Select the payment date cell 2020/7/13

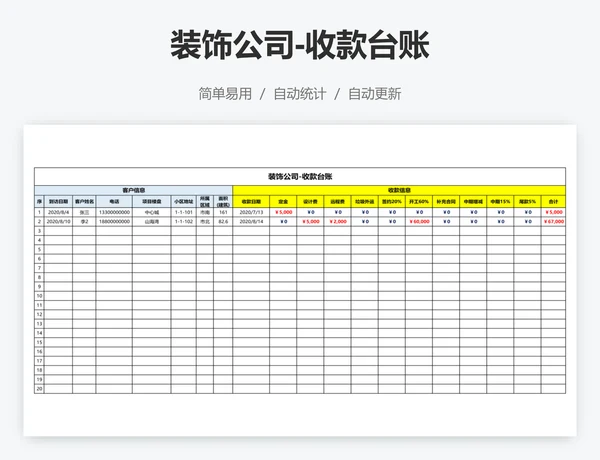coord(251,212)
